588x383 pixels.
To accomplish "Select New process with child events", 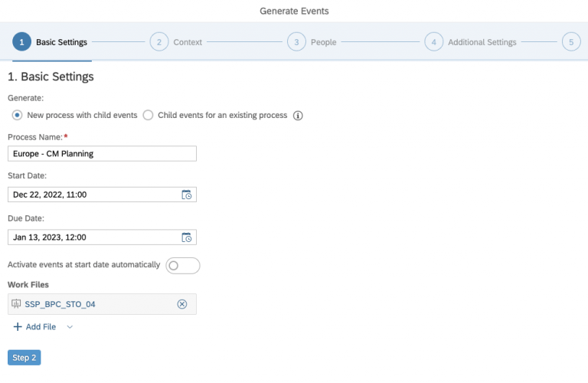I will pos(18,116).
